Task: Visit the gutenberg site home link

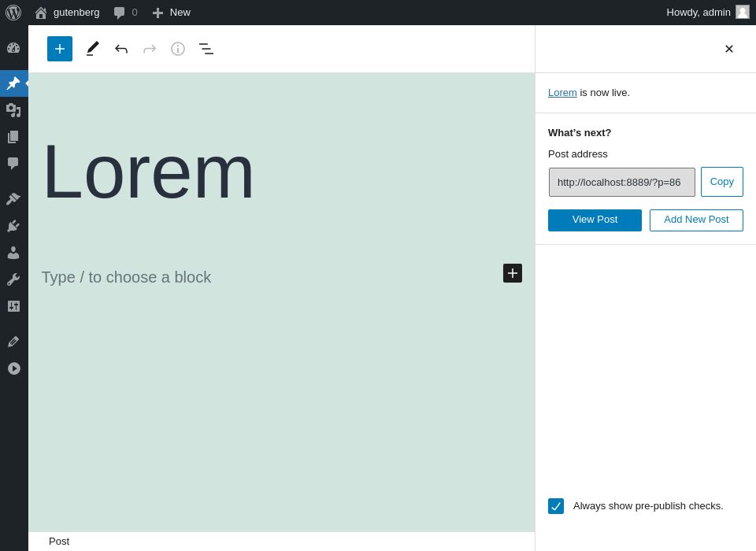Action: tap(68, 13)
